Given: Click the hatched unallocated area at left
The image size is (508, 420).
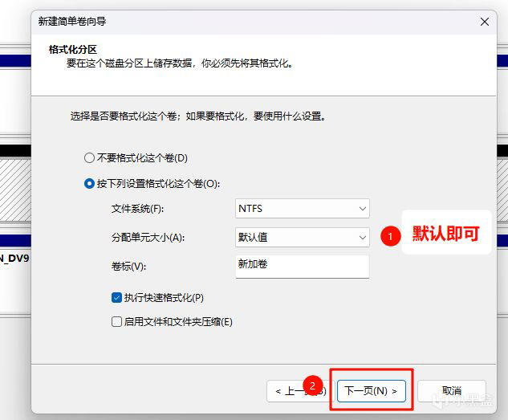Looking at the screenshot, I should tap(15, 190).
